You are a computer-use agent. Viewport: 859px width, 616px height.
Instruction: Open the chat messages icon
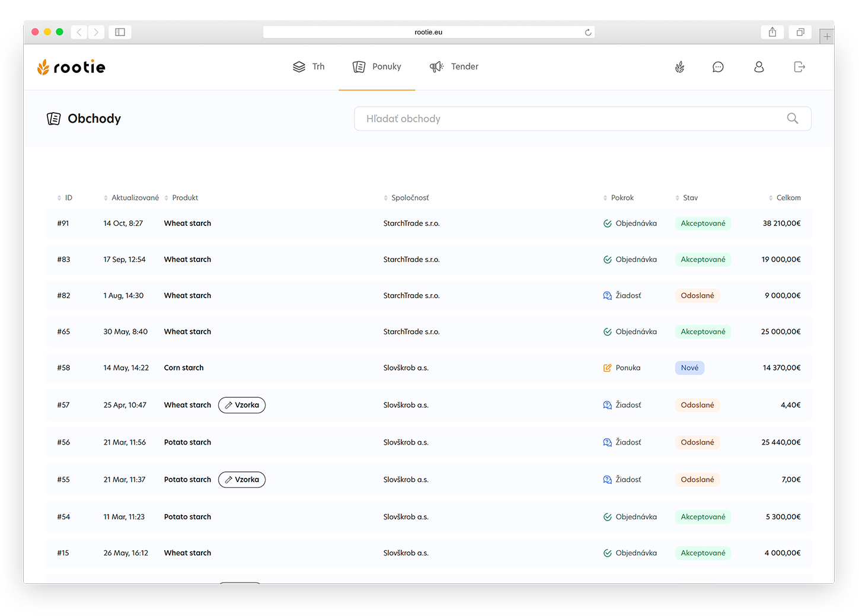pos(718,67)
